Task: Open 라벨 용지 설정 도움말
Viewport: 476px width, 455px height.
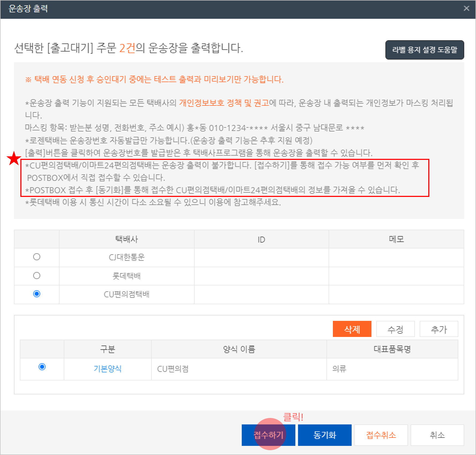Action: [x=425, y=50]
